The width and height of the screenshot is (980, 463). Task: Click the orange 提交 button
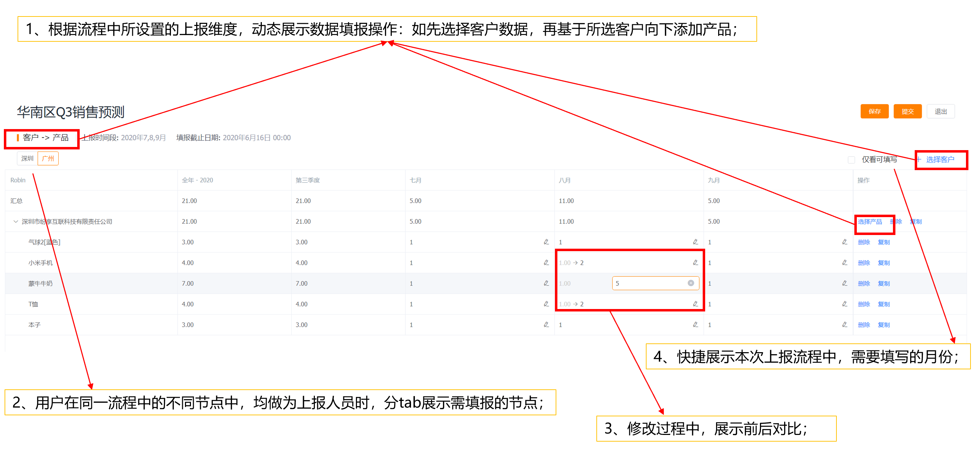pyautogui.click(x=907, y=112)
